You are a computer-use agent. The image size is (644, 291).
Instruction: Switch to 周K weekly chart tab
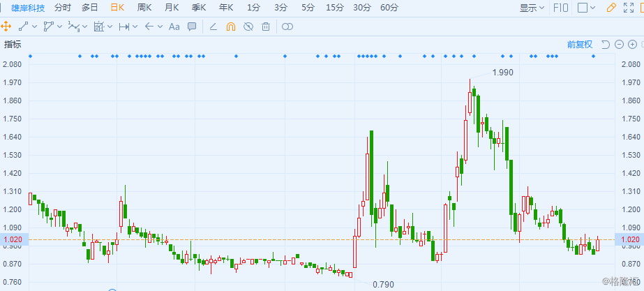pyautogui.click(x=144, y=8)
